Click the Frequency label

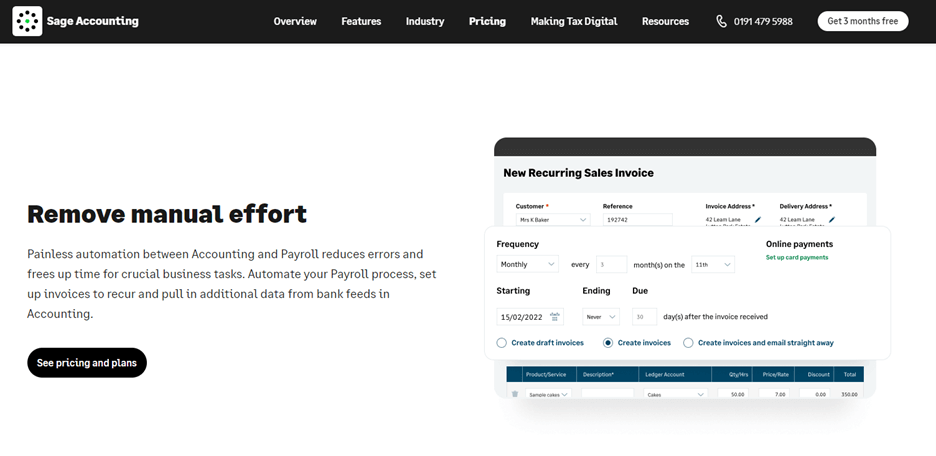coord(518,244)
